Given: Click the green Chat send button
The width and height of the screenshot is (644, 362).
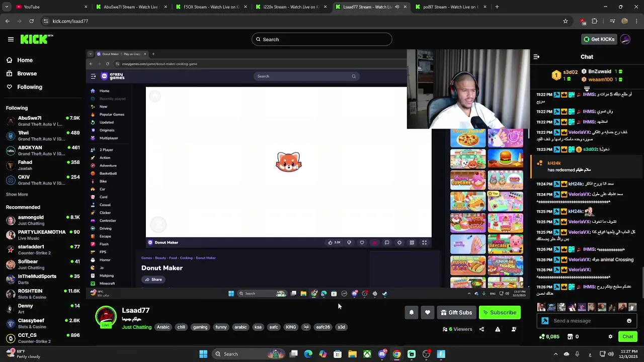Looking at the screenshot, I should coord(628,337).
